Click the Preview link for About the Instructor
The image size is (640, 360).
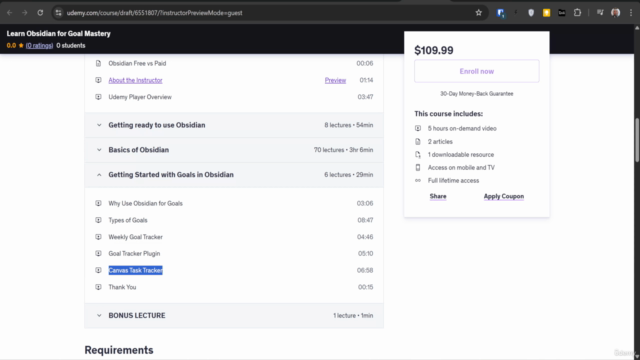coord(335,80)
